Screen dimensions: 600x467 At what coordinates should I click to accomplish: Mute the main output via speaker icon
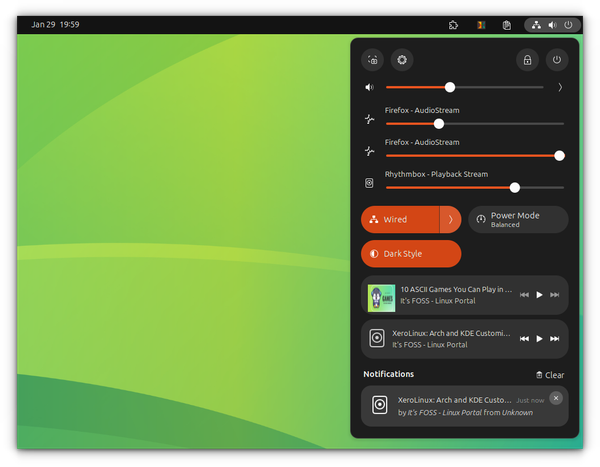[x=369, y=87]
